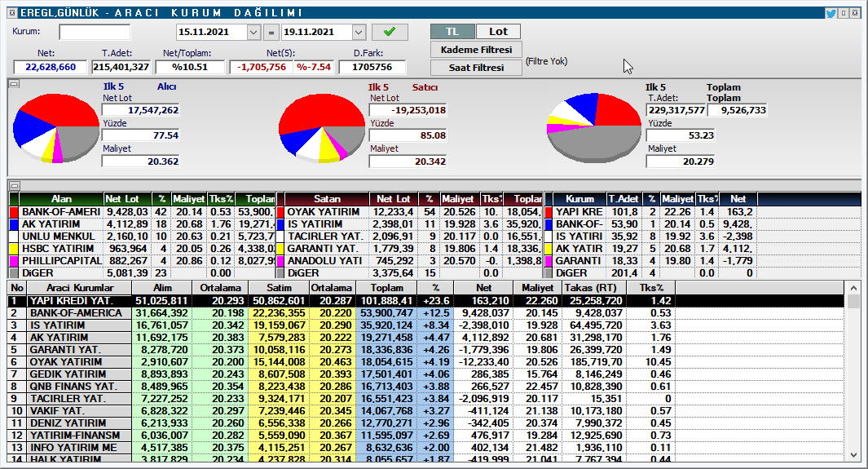Select the VAKIF YAT. row

point(425,410)
